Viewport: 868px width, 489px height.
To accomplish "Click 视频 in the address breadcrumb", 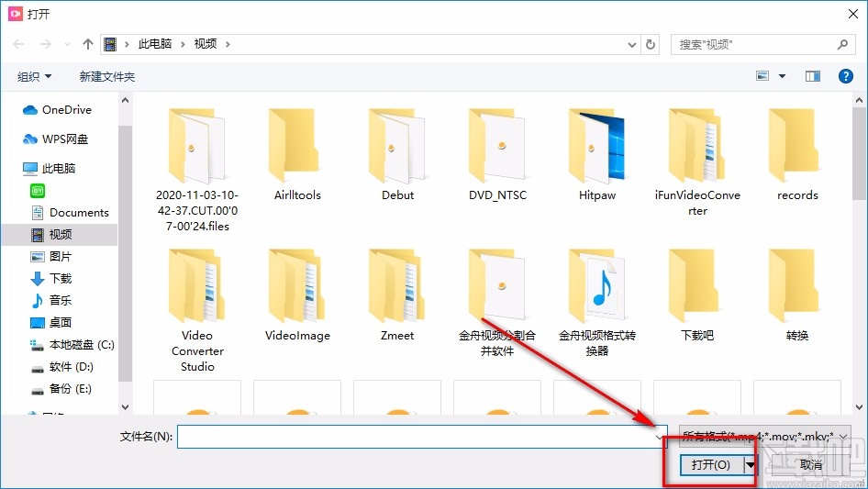I will (206, 44).
